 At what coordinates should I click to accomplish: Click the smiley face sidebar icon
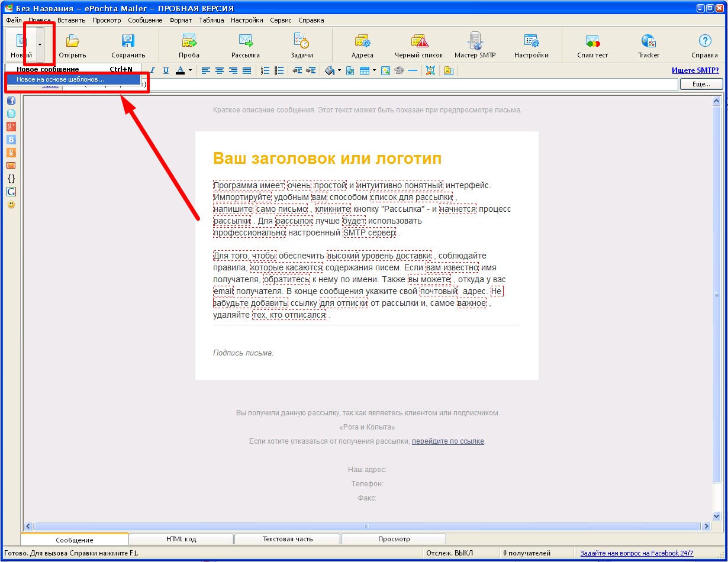pos(11,205)
